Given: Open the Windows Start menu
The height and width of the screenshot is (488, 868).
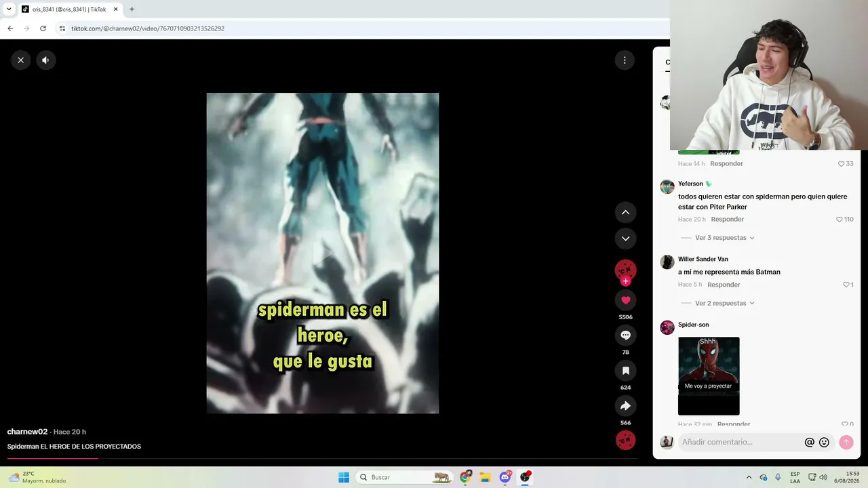Looking at the screenshot, I should click(344, 477).
